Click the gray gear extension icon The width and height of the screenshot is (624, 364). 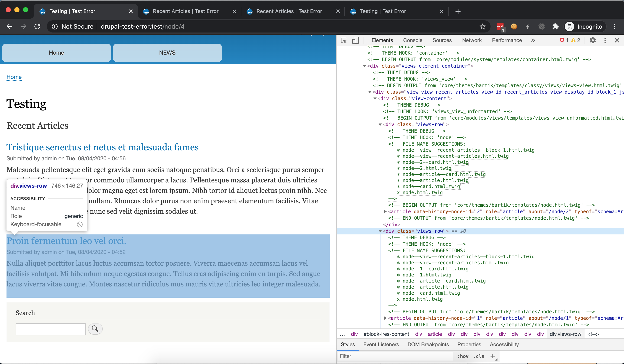click(x=541, y=26)
